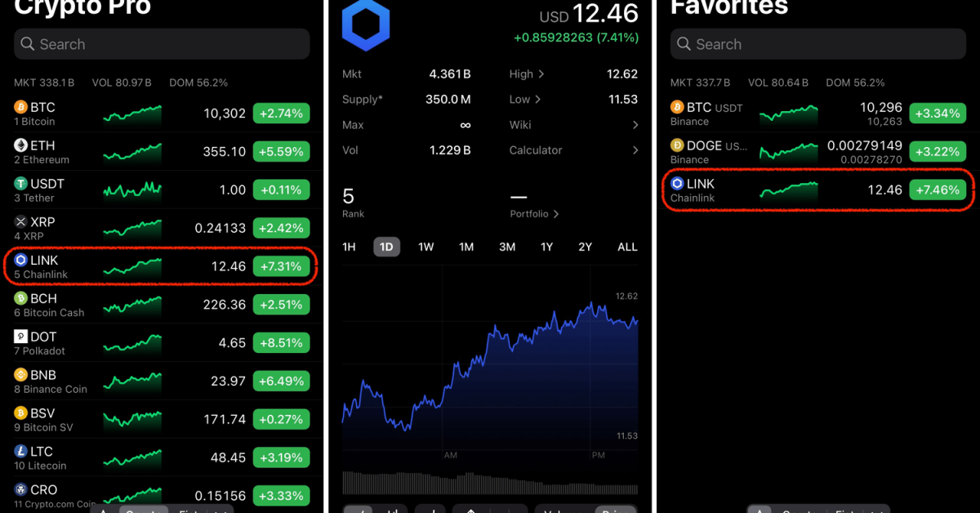Select the 1M chart range

(466, 247)
